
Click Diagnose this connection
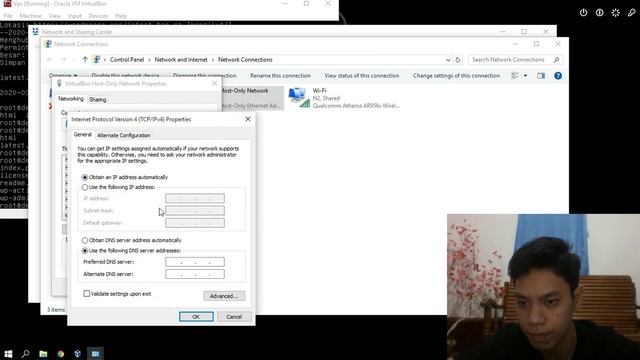coord(204,76)
